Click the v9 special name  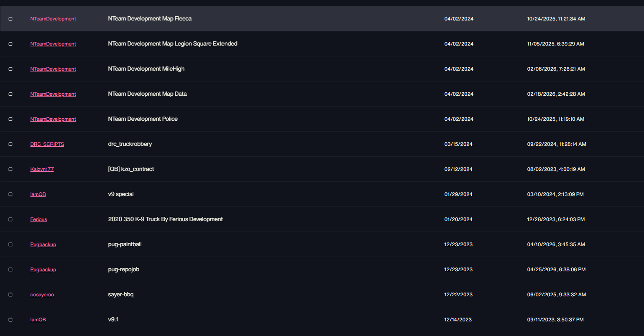coord(121,194)
